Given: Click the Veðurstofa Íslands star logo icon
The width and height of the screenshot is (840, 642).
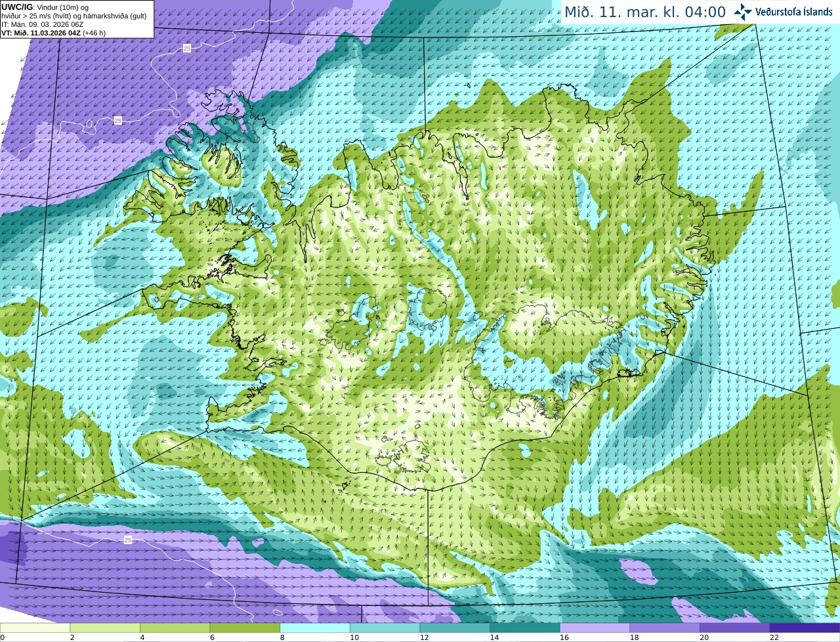Looking at the screenshot, I should coord(743,12).
